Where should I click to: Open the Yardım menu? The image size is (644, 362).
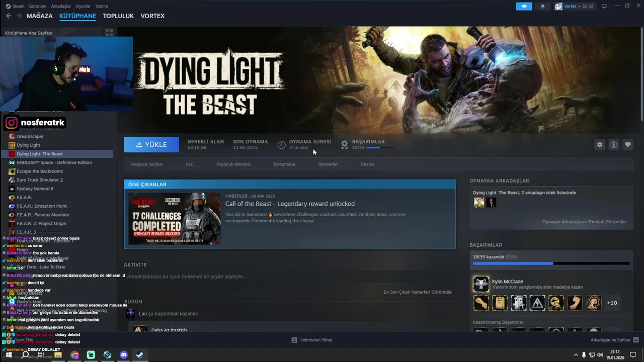coord(102,6)
